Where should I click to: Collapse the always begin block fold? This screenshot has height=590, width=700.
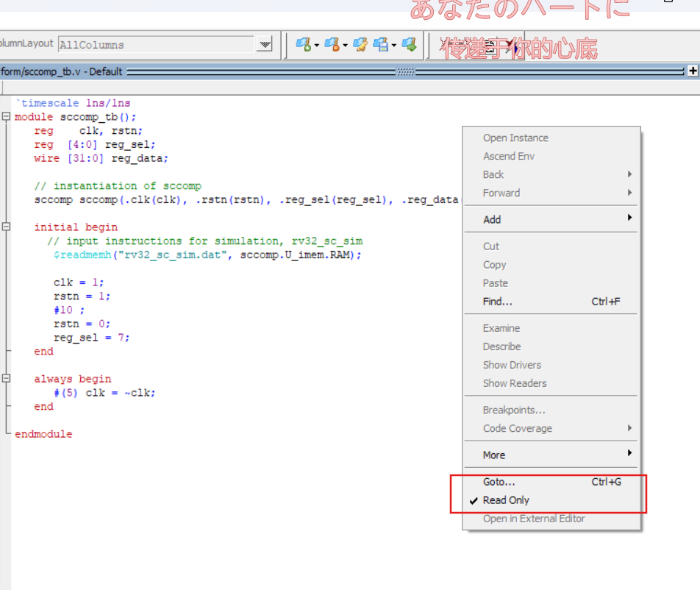6,379
